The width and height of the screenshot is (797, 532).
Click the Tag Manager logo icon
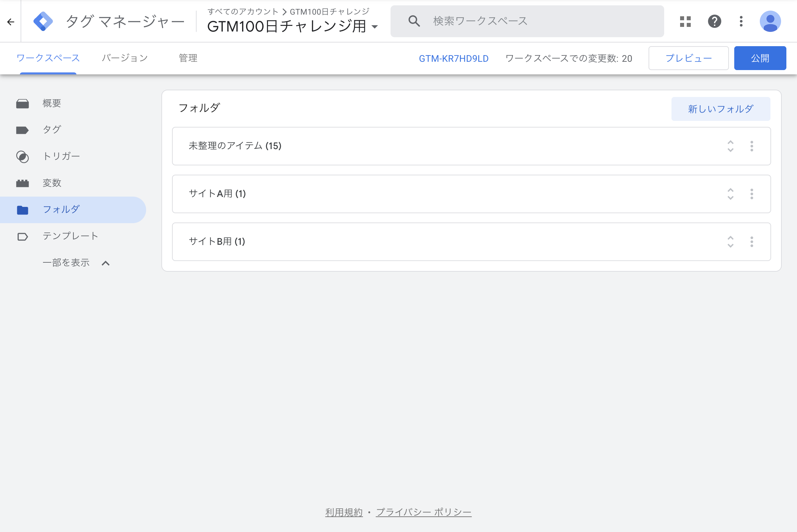(x=43, y=21)
